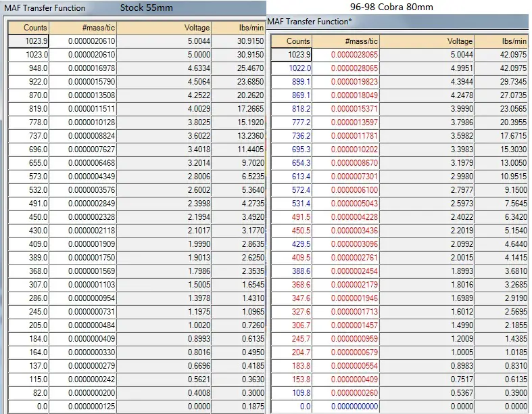Click Voltage header in Cobra 80mm table
532x414 pixels.
coord(427,41)
